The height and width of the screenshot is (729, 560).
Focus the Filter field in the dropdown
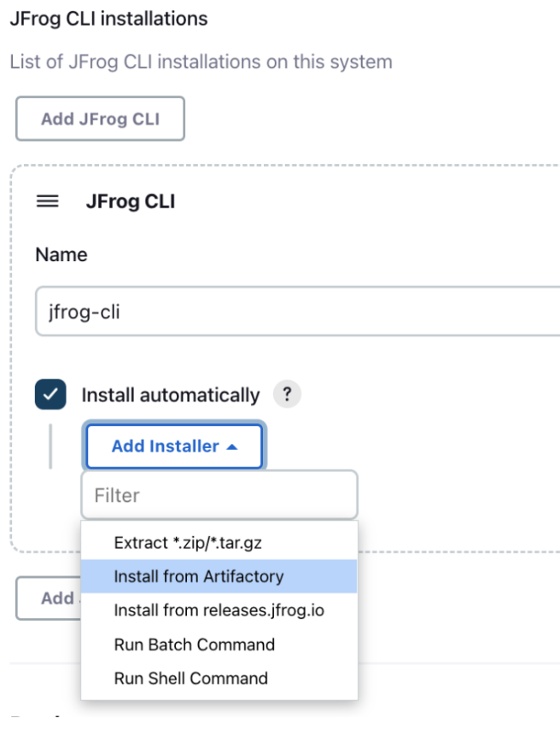pos(219,495)
